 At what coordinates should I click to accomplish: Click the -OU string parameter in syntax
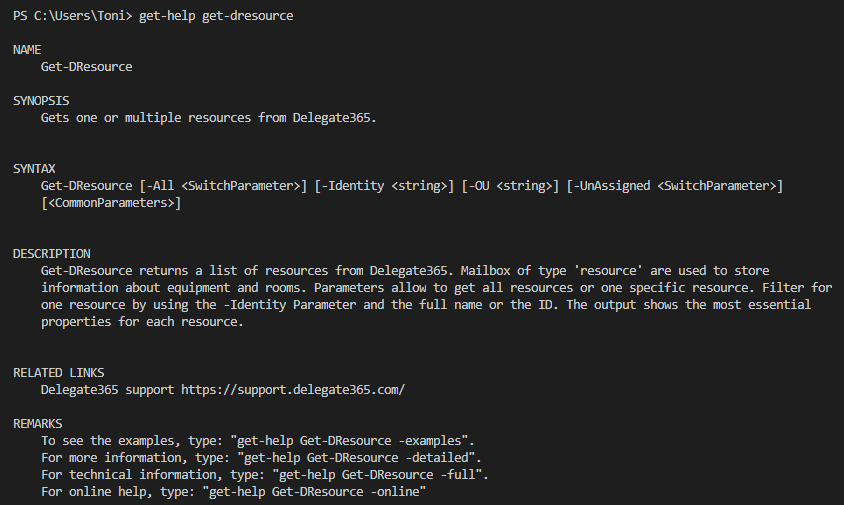(509, 186)
